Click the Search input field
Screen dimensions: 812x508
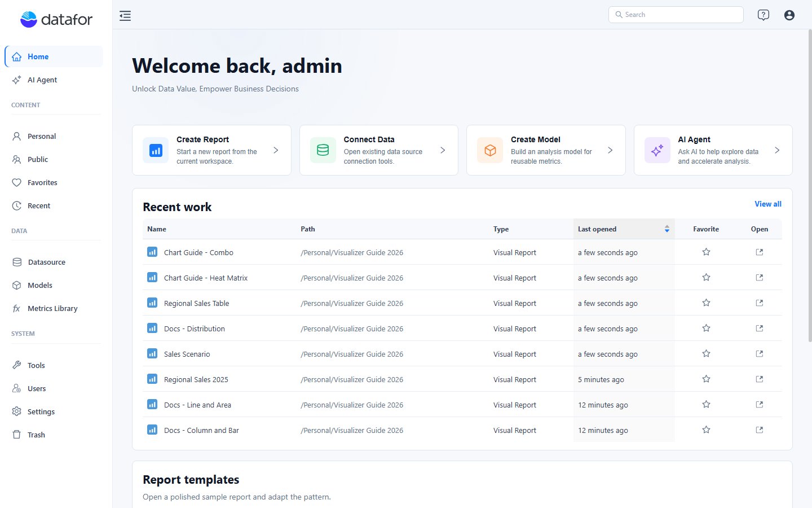[x=676, y=15]
